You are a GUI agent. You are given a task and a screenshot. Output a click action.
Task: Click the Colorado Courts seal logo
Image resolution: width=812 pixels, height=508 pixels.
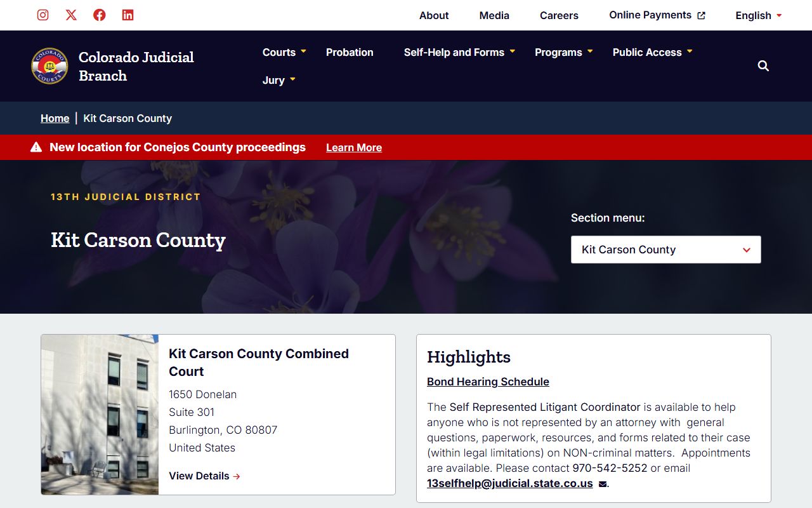click(49, 66)
